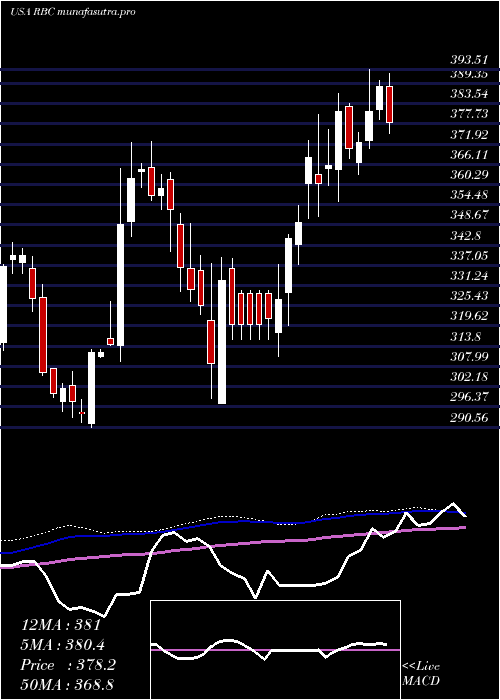Click the 296.37 price label
This screenshot has width=500, height=700.
pos(469,396)
